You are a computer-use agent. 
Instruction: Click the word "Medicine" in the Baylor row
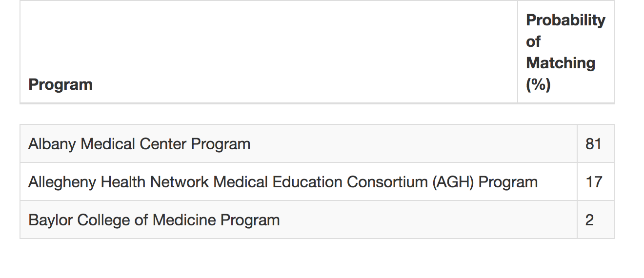coord(184,220)
